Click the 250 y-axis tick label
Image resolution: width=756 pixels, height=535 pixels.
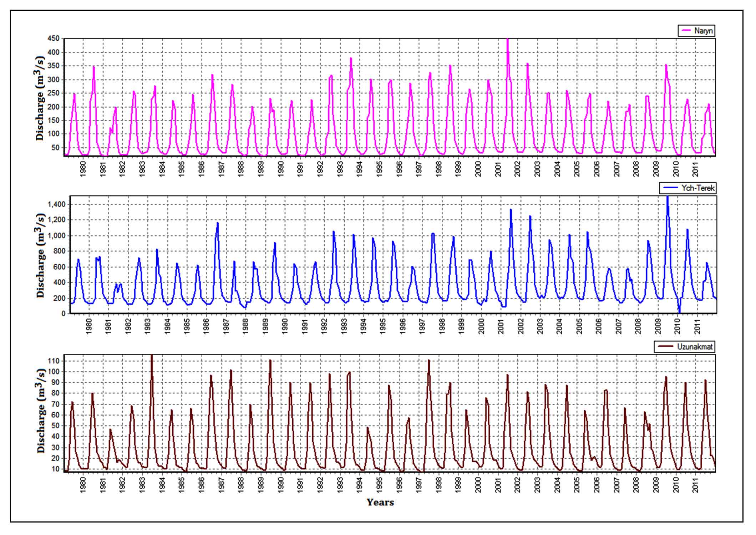[53, 93]
